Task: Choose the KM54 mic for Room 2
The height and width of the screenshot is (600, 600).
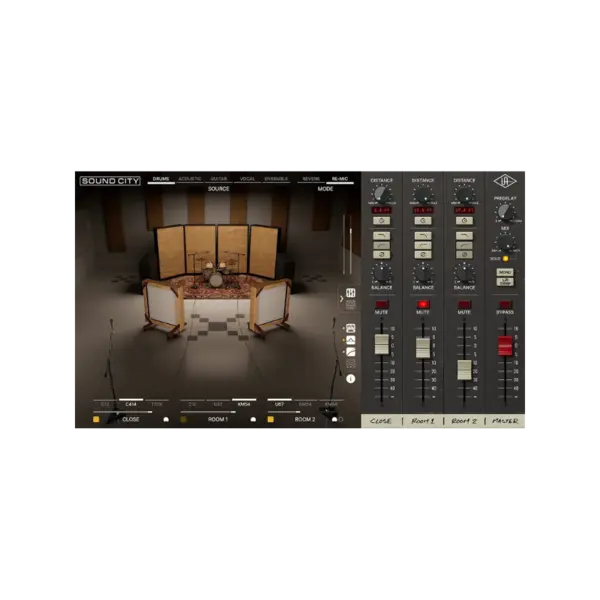Action: (x=305, y=404)
